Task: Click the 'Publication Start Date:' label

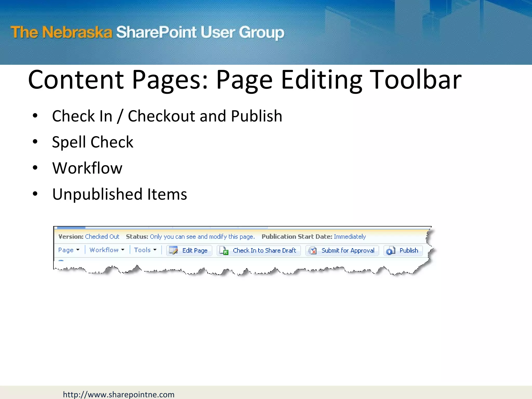Action: coord(297,237)
